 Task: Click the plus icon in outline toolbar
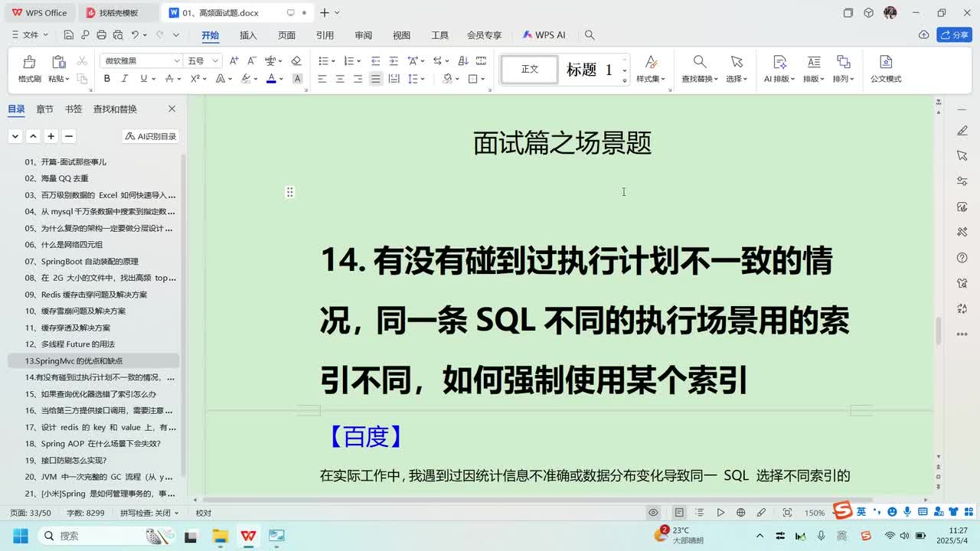(51, 136)
